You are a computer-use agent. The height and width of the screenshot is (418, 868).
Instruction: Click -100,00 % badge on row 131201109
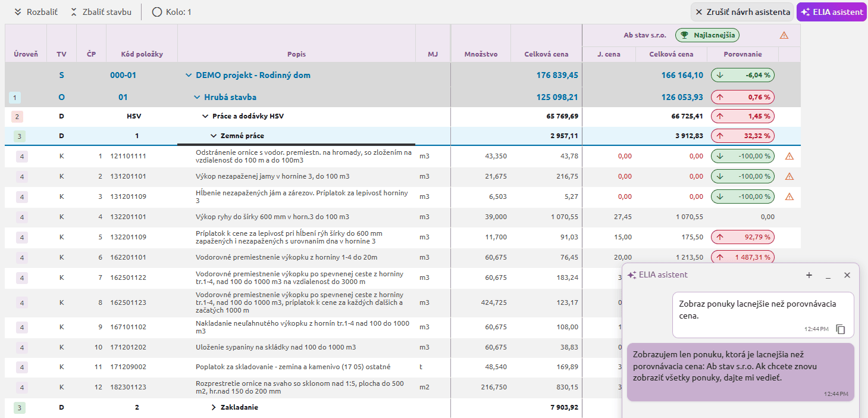[x=742, y=196]
